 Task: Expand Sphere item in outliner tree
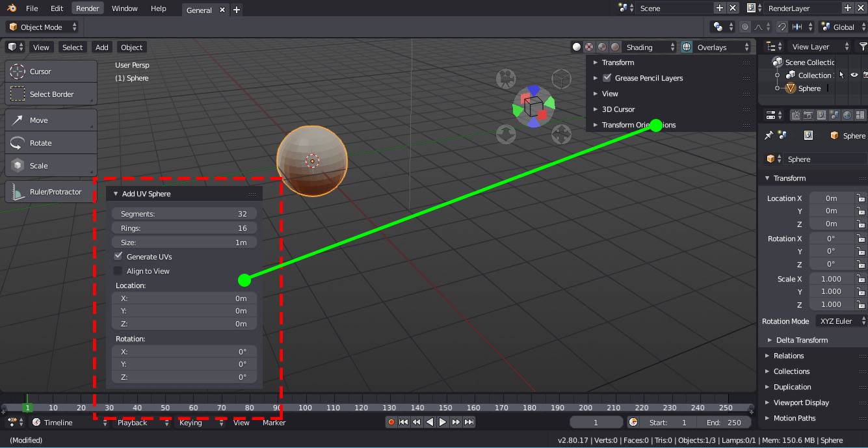click(x=778, y=88)
